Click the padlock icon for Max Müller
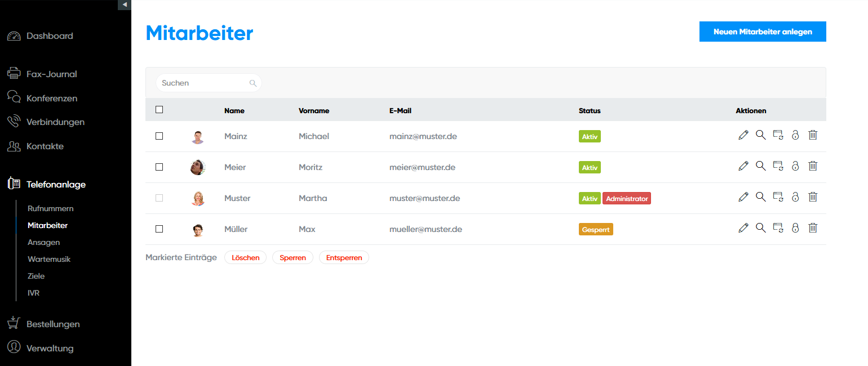Image resolution: width=868 pixels, height=366 pixels. point(795,228)
